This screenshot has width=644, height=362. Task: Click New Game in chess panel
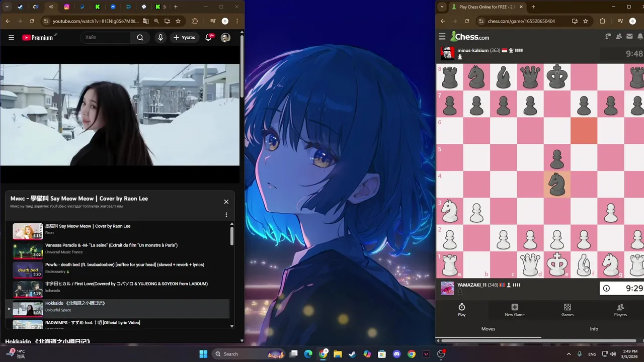click(x=515, y=310)
